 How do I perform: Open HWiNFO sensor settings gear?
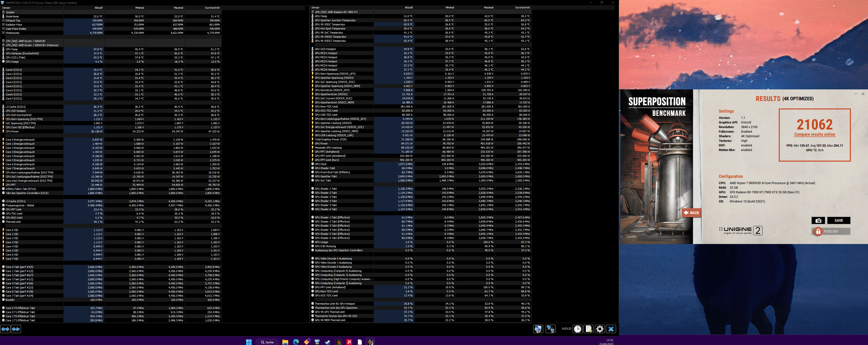600,329
